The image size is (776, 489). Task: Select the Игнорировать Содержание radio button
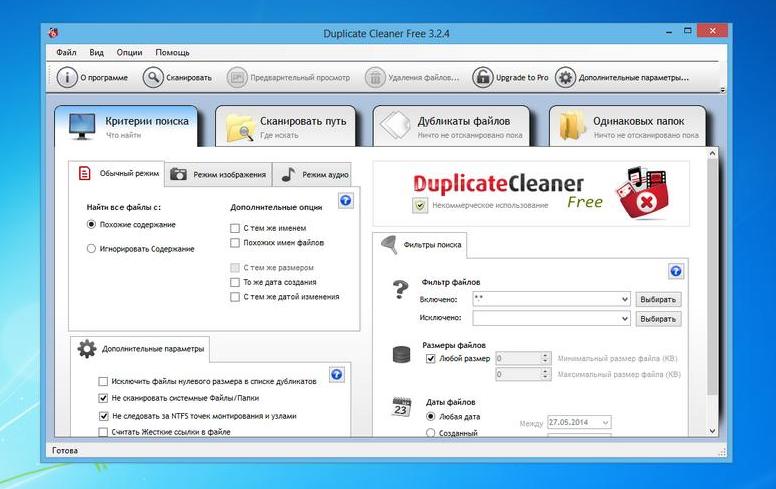click(x=91, y=248)
